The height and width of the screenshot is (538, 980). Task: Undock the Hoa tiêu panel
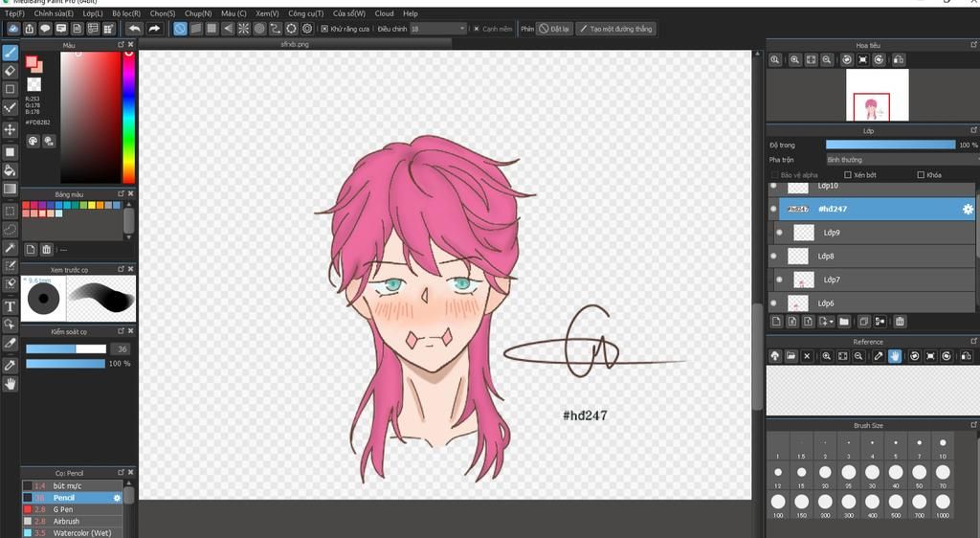click(x=973, y=45)
